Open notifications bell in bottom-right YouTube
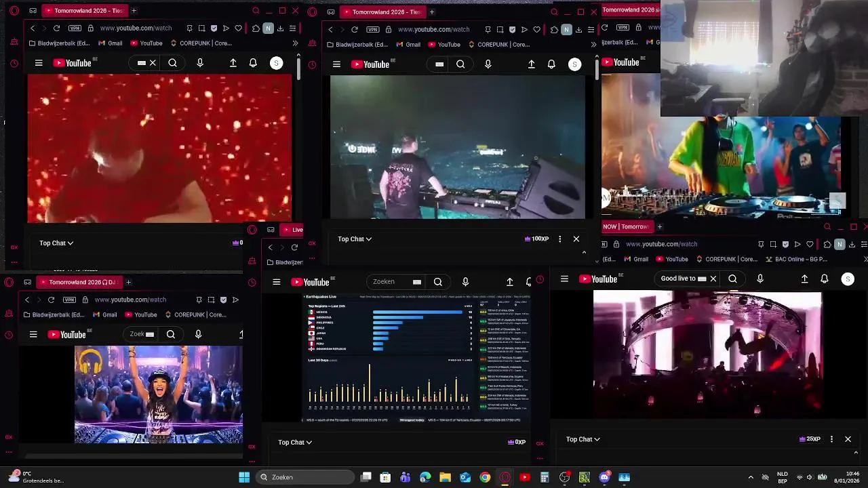868x488 pixels. [825, 279]
